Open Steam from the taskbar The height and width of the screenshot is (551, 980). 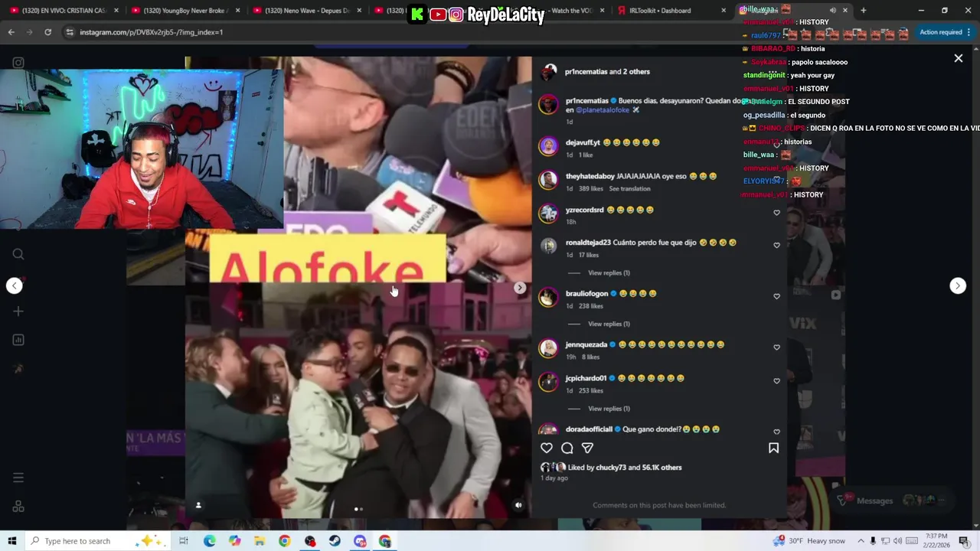point(335,541)
